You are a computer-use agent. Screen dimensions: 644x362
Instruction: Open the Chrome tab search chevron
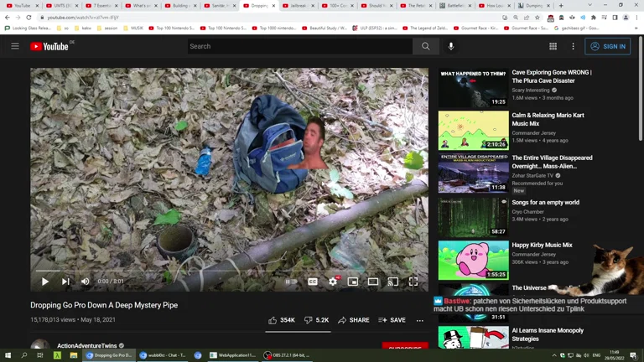tap(589, 5)
